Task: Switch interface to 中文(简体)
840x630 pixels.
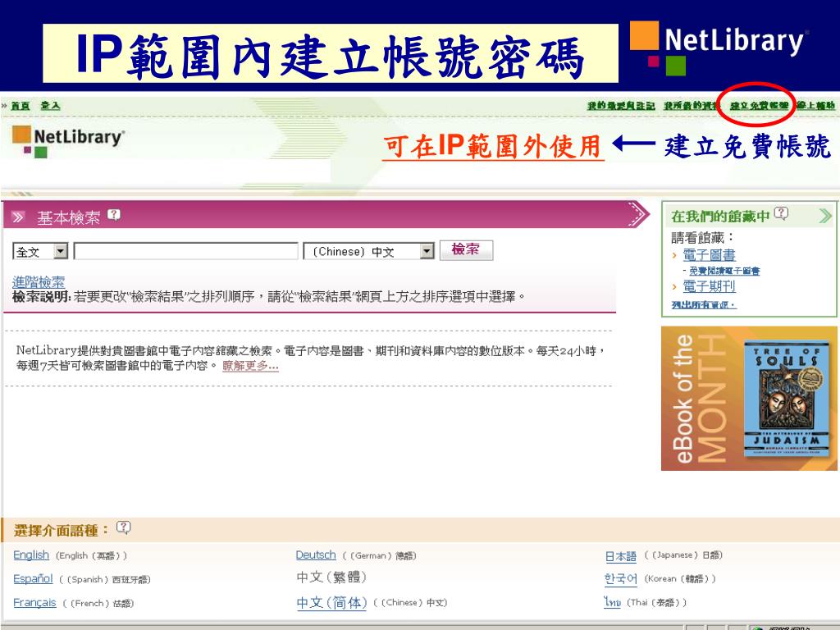Action: 331,603
